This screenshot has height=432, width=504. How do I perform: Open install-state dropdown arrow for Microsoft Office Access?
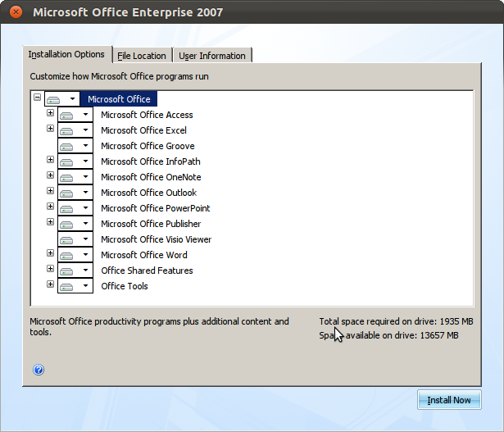(85, 114)
